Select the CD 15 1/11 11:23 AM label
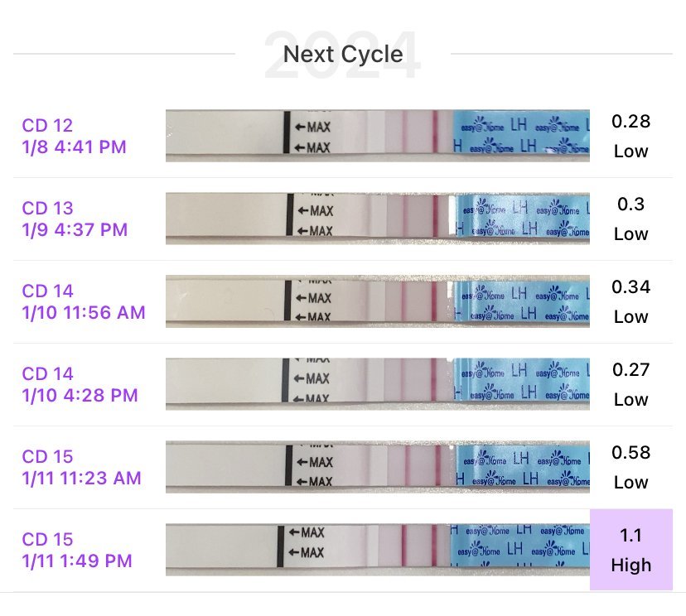 point(82,468)
